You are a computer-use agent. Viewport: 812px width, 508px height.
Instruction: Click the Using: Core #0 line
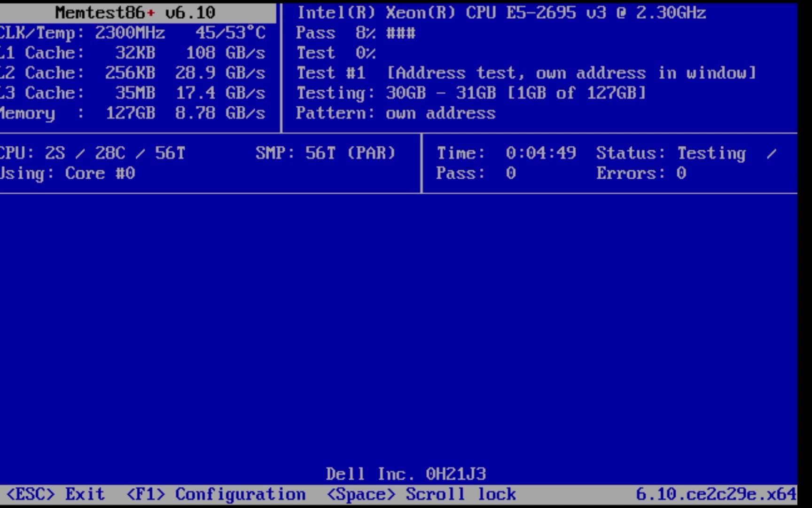(x=67, y=174)
